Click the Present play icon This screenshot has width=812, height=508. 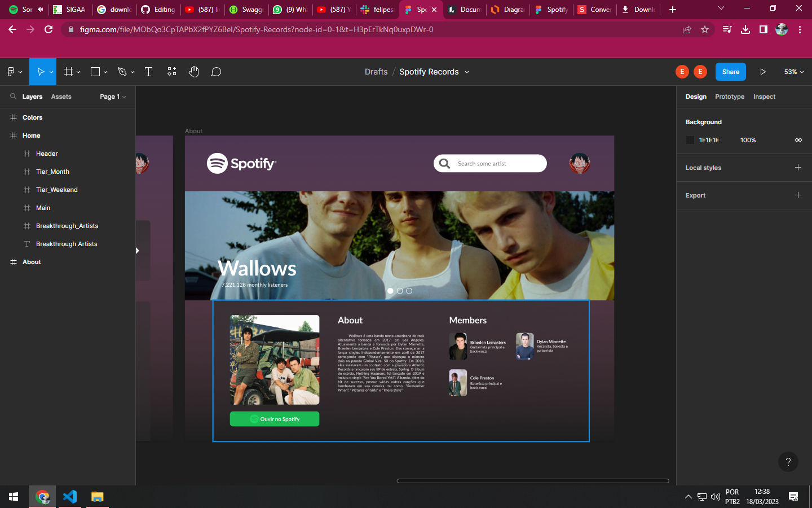pos(763,72)
